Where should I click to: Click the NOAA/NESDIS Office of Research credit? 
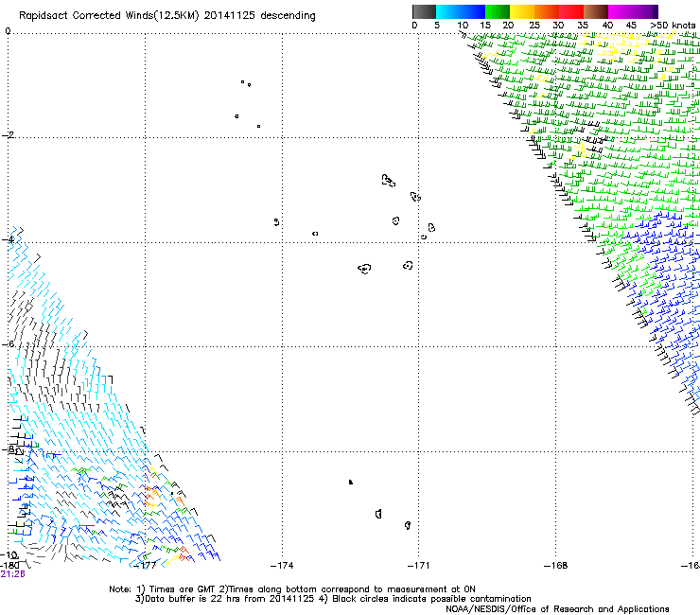point(557,609)
